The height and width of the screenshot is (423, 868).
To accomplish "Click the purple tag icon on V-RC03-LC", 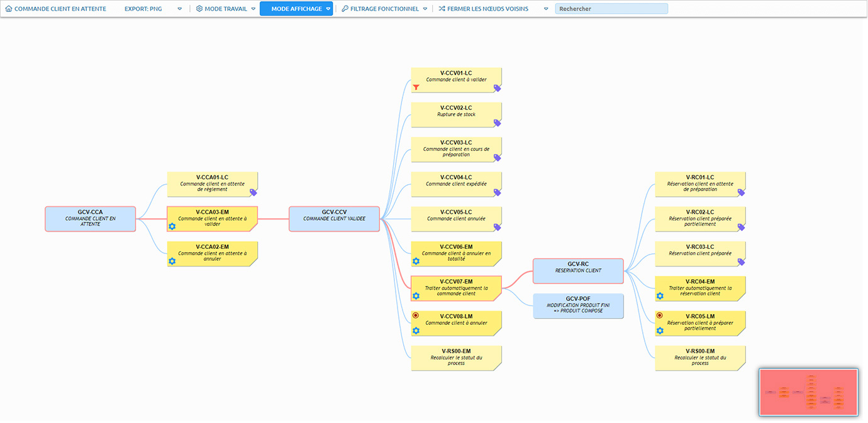I will pyautogui.click(x=741, y=261).
